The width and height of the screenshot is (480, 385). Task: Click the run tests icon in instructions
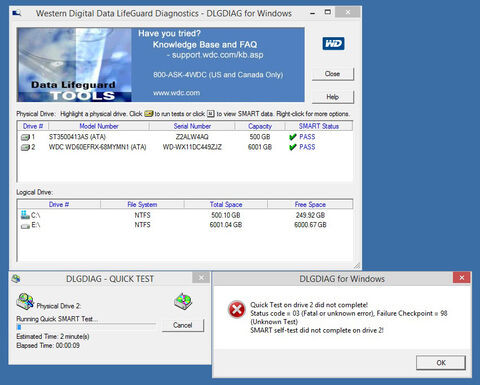pos(149,114)
